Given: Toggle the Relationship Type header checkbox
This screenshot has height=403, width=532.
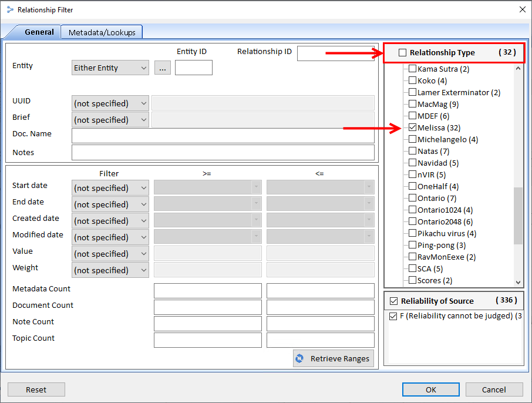Looking at the screenshot, I should pos(402,53).
